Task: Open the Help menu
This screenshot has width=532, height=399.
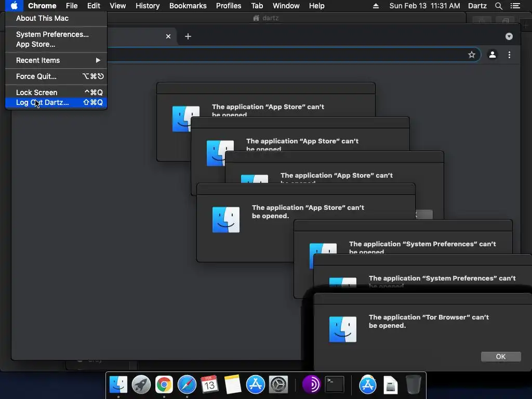Action: click(316, 6)
